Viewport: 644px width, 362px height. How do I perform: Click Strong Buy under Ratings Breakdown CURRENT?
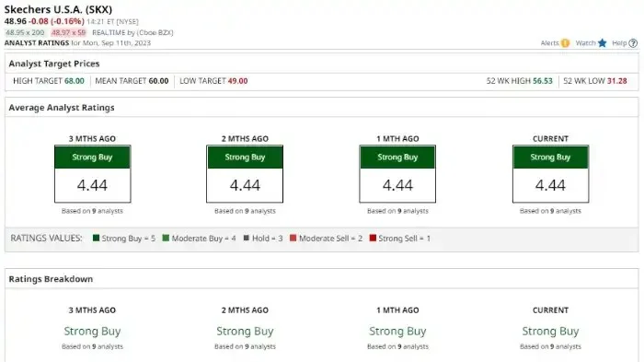pyautogui.click(x=550, y=332)
